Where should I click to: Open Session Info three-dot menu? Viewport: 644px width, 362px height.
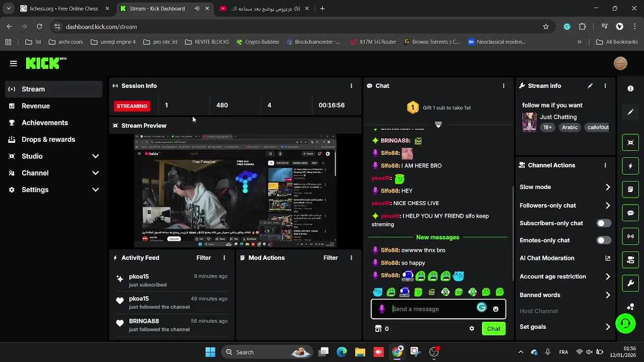pyautogui.click(x=351, y=86)
